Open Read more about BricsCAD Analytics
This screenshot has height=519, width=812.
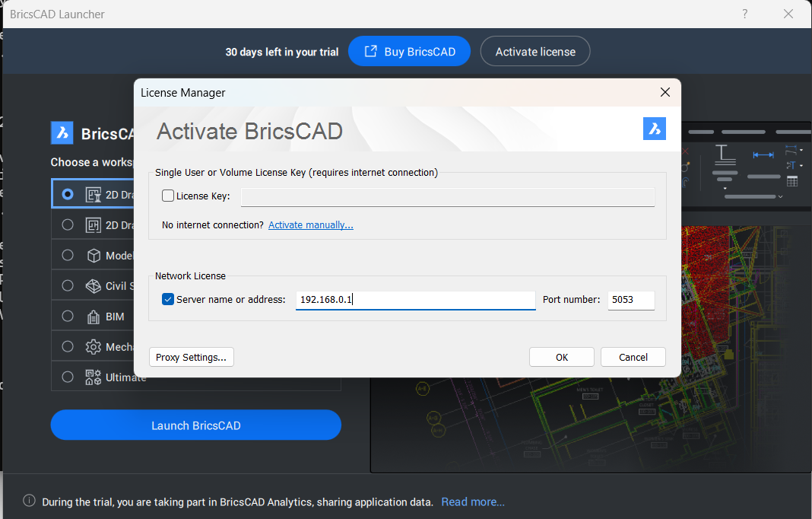(472, 501)
